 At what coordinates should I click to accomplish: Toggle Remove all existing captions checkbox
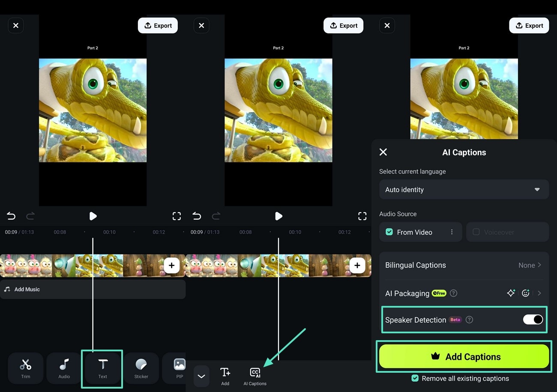[415, 378]
